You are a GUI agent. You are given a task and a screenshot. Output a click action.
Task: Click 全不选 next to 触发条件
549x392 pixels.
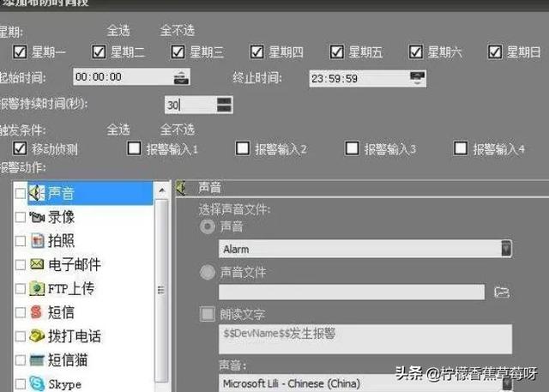coord(178,130)
